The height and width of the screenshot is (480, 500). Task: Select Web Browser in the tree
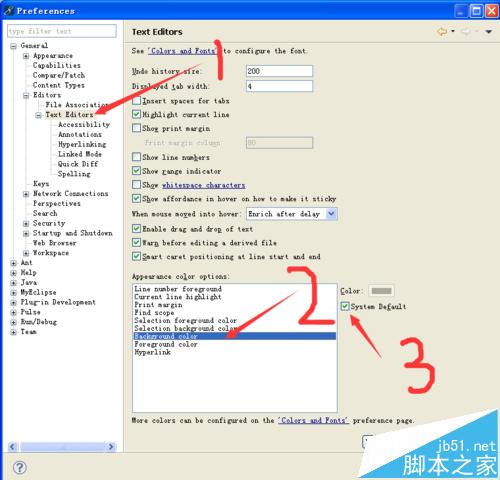[55, 243]
